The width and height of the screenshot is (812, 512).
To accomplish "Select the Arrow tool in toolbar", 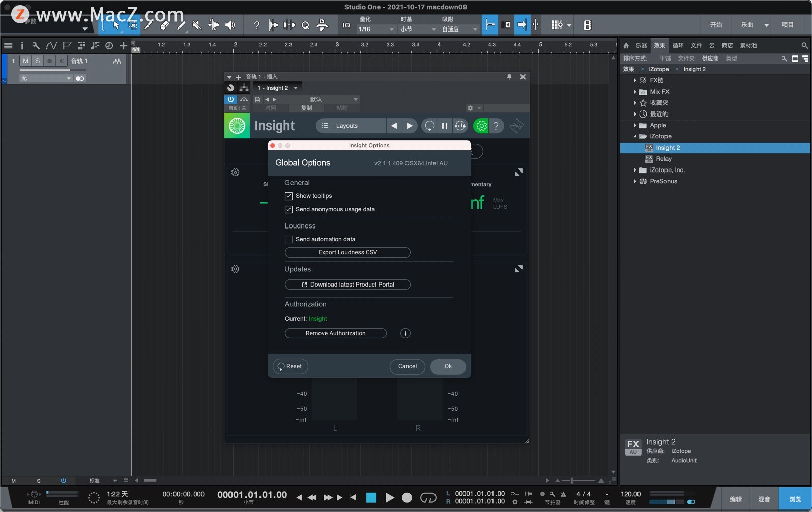I will (116, 25).
